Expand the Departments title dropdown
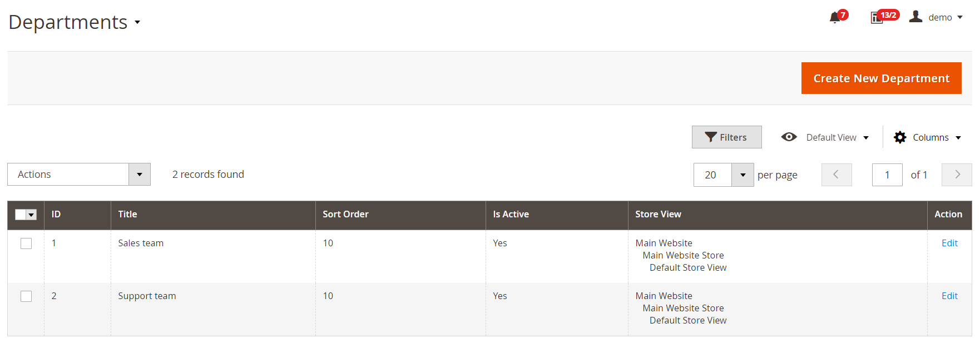The width and height of the screenshot is (980, 343). click(137, 23)
